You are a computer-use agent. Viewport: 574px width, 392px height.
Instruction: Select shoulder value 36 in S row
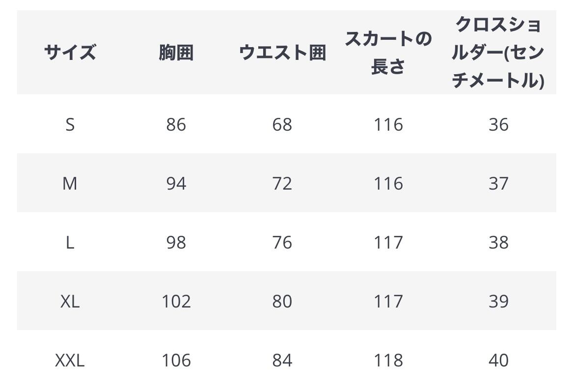pyautogui.click(x=498, y=125)
